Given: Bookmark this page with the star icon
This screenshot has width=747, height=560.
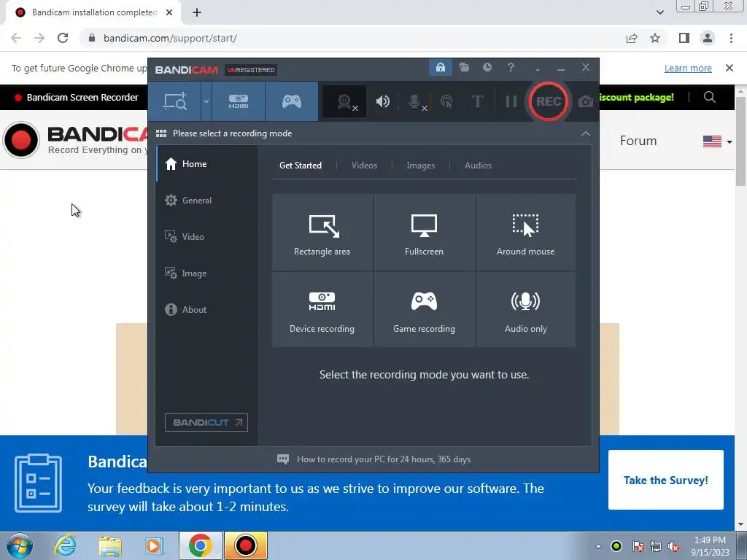Looking at the screenshot, I should pyautogui.click(x=655, y=38).
